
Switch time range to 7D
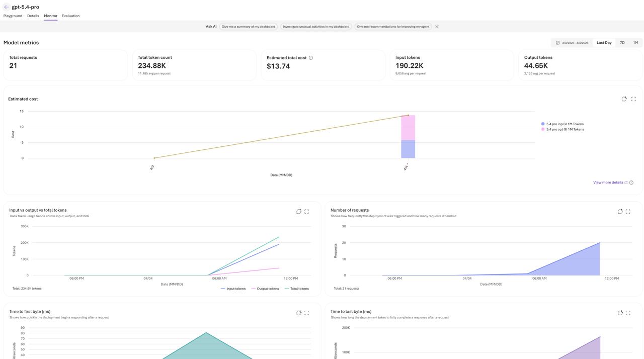click(x=622, y=43)
